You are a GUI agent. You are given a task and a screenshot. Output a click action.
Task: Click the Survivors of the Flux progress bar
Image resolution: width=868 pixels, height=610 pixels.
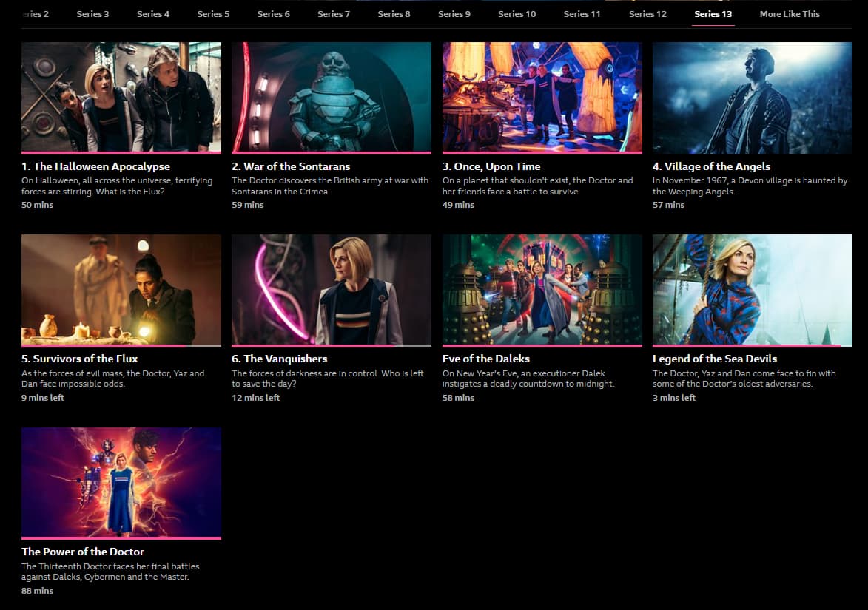tap(121, 345)
